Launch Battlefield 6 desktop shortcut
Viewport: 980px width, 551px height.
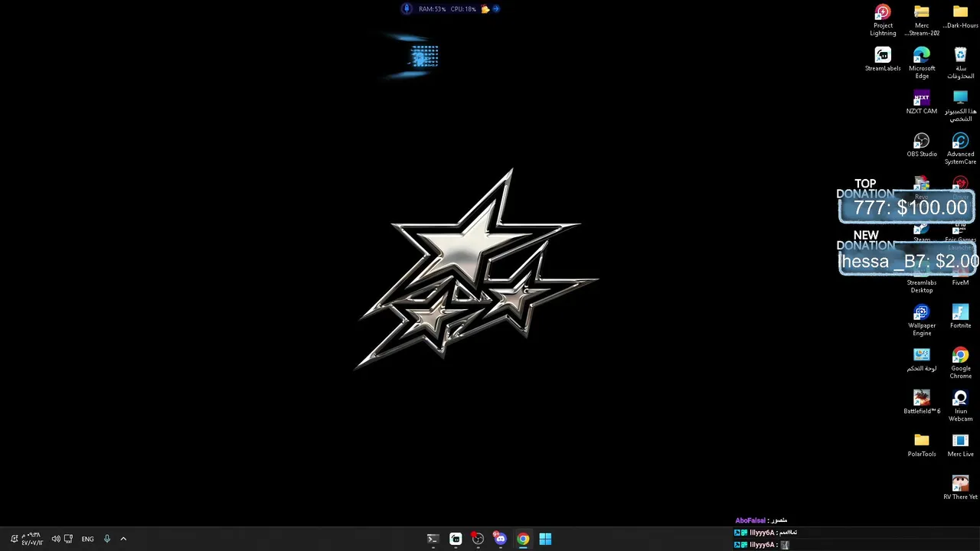[922, 403]
